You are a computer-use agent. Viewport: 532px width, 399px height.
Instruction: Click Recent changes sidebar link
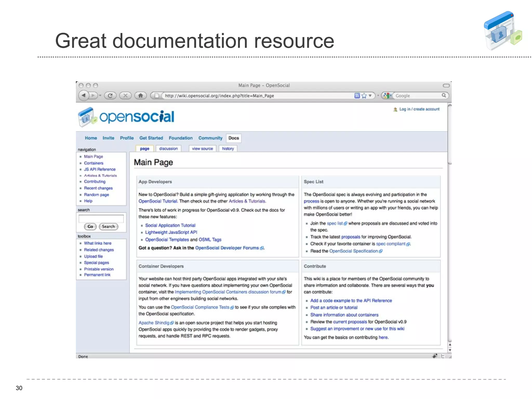pyautogui.click(x=98, y=188)
